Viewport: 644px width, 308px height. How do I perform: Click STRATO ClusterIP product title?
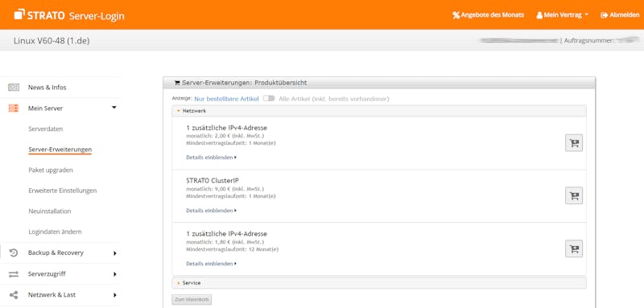213,181
